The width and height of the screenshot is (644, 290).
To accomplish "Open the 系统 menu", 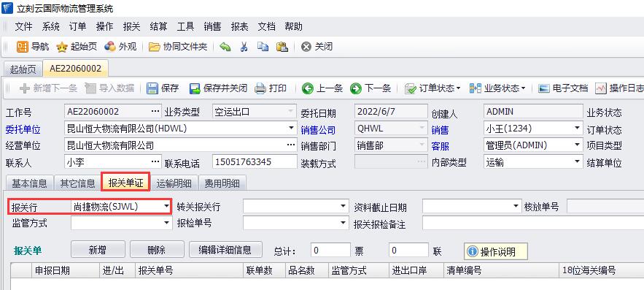I will click(50, 27).
